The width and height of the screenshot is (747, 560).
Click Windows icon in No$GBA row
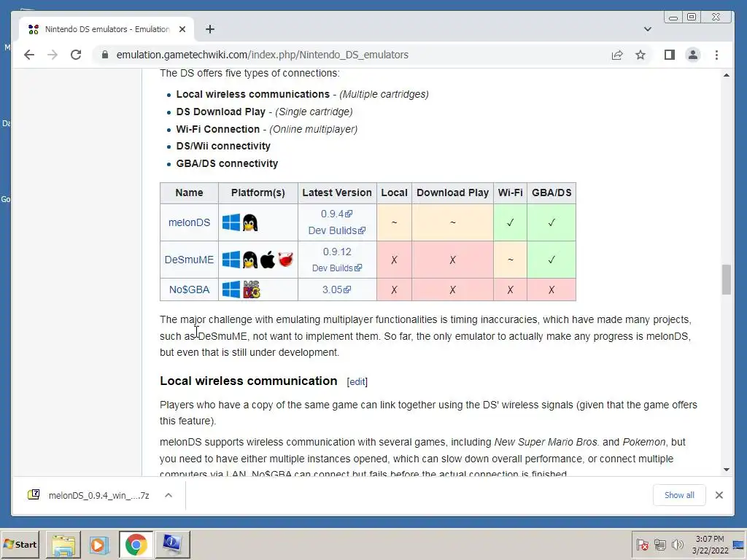tap(231, 289)
